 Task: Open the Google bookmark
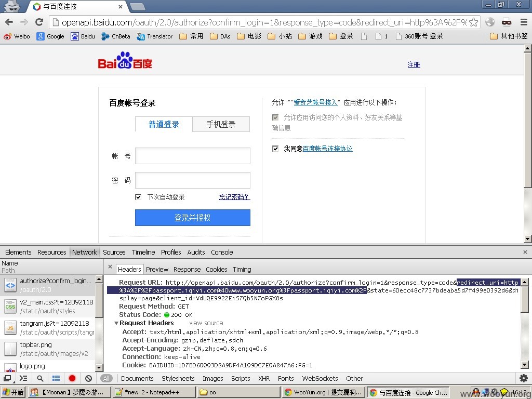pyautogui.click(x=50, y=36)
